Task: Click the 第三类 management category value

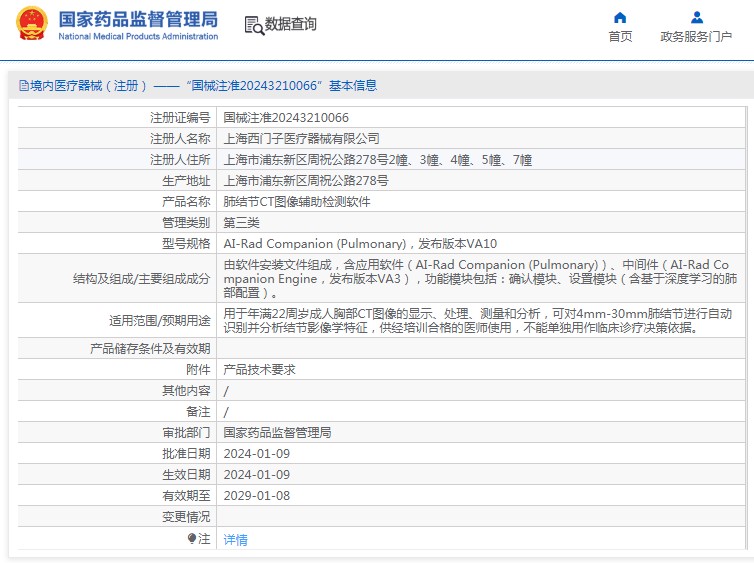Action: point(241,222)
